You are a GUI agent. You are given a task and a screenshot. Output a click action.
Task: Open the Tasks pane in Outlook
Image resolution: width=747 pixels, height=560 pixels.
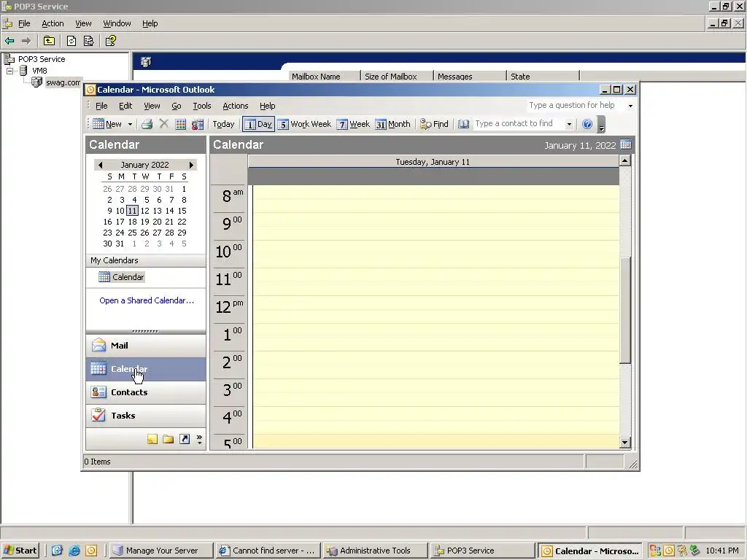(x=146, y=416)
